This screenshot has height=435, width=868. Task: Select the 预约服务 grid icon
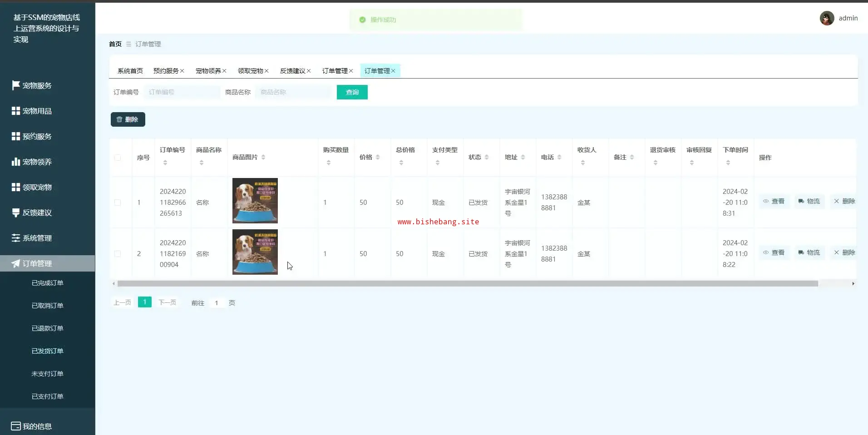pyautogui.click(x=16, y=136)
